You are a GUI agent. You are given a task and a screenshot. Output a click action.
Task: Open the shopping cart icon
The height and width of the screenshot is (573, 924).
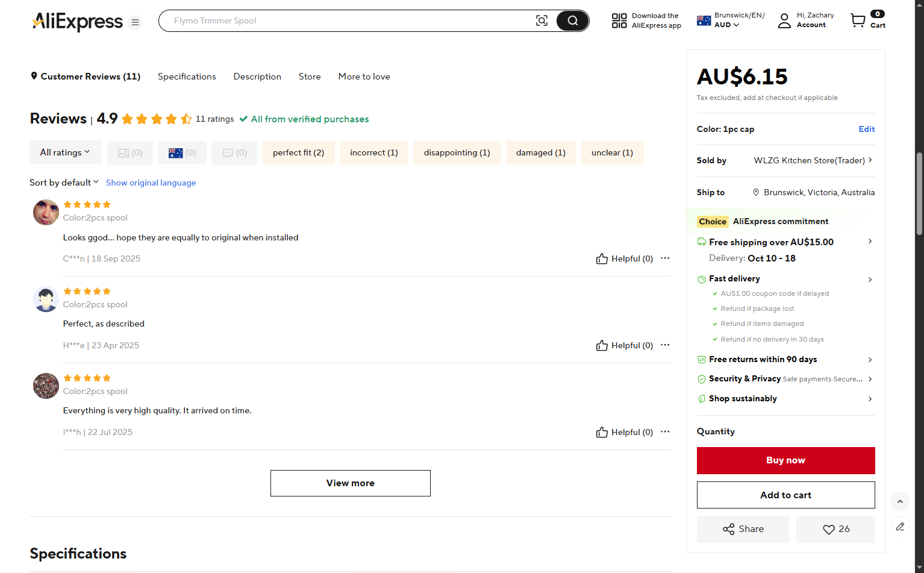tap(858, 20)
